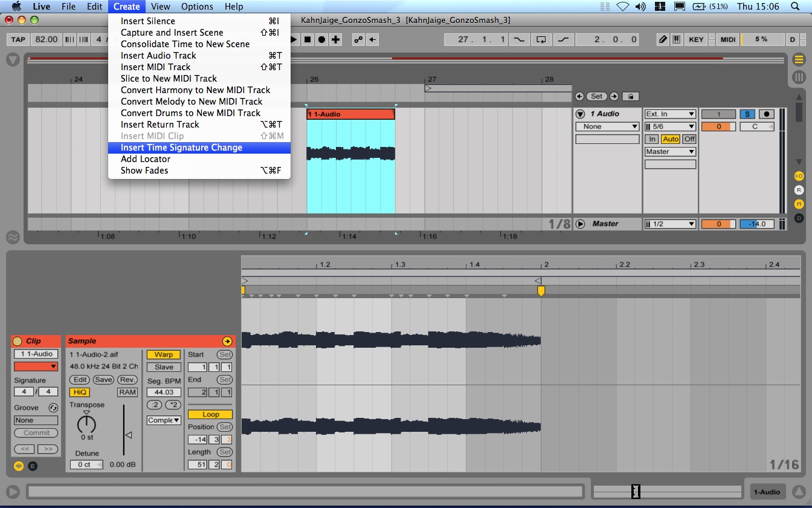Click the Hot-Swap Groove icon
The height and width of the screenshot is (508, 812).
(53, 408)
